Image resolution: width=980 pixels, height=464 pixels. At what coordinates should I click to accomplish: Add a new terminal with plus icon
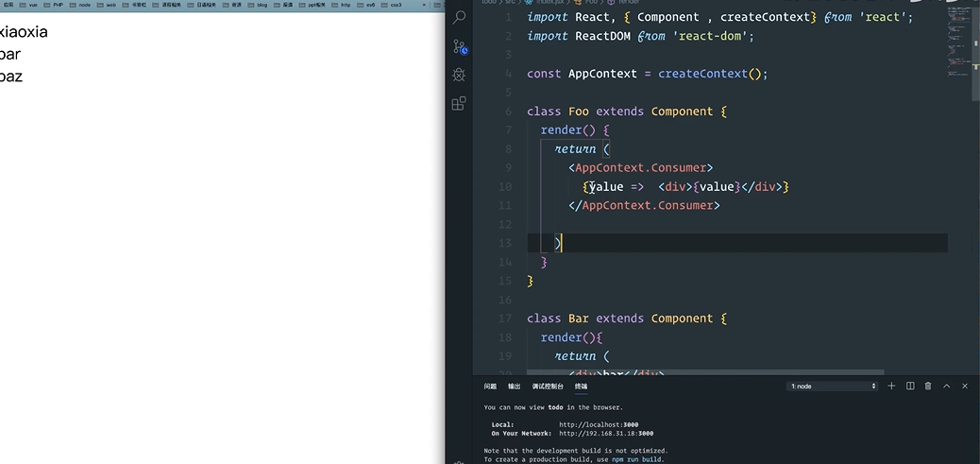892,386
